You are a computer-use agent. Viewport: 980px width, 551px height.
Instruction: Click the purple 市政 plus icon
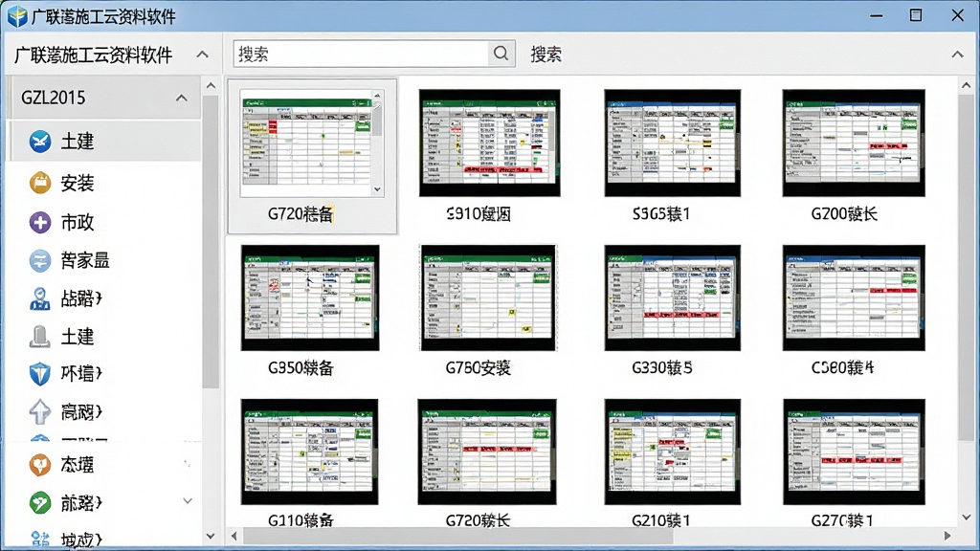click(40, 222)
